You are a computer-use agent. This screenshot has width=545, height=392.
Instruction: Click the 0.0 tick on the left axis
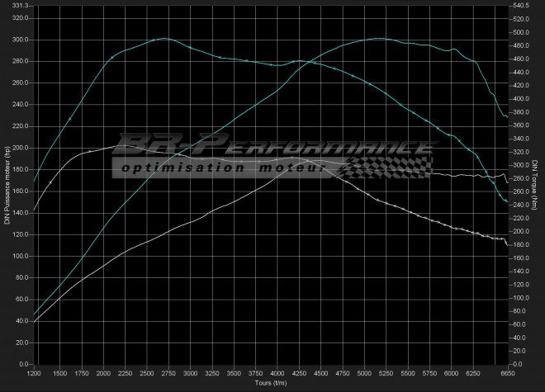tap(23, 364)
